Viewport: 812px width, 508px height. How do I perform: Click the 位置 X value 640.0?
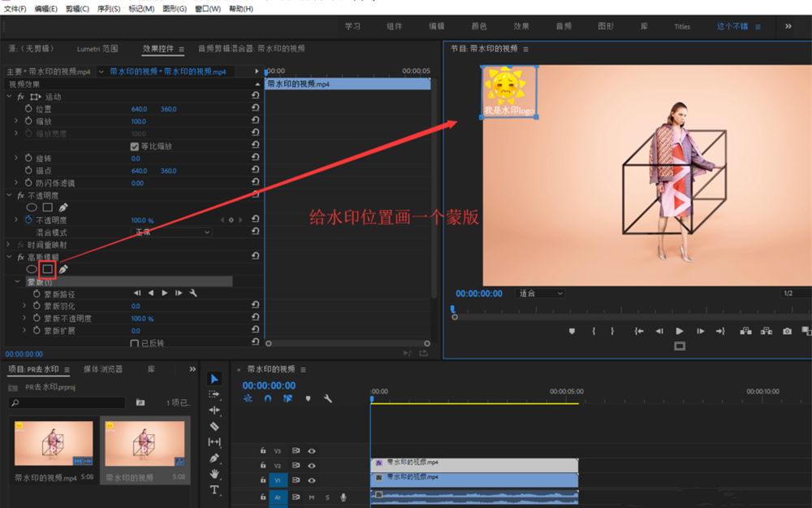click(x=139, y=109)
